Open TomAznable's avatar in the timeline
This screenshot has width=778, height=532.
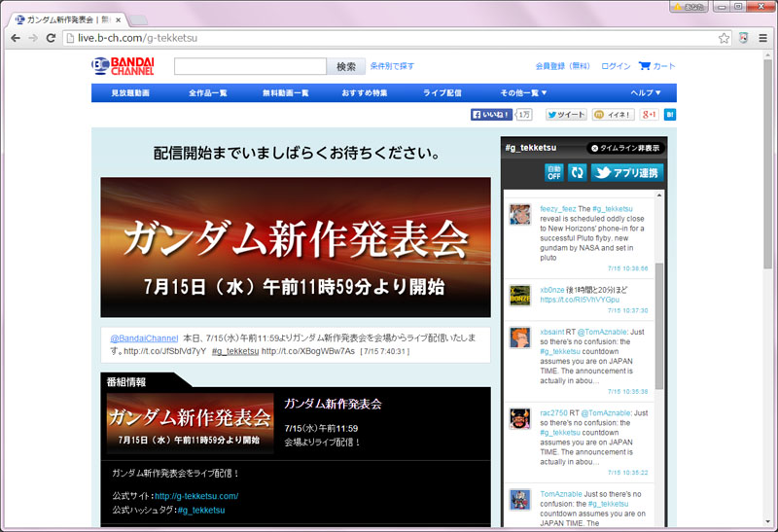point(520,499)
